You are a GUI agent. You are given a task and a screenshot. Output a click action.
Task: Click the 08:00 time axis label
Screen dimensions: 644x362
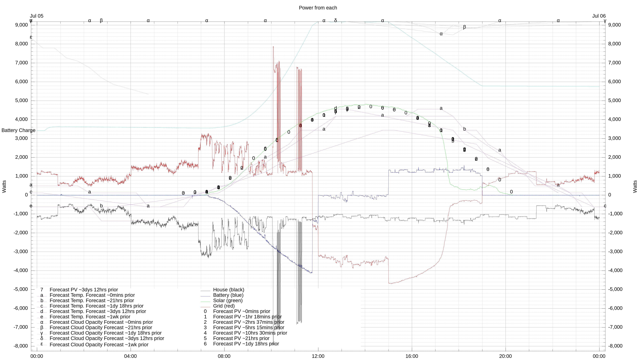tap(224, 356)
